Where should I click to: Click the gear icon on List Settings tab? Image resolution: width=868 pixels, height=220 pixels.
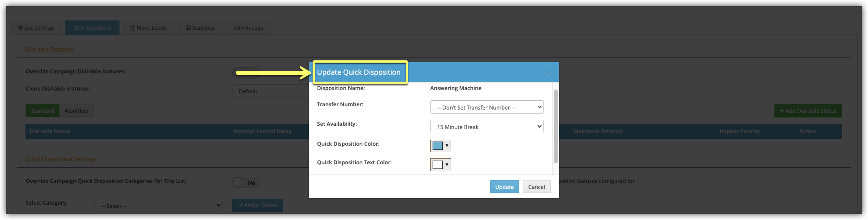point(20,28)
